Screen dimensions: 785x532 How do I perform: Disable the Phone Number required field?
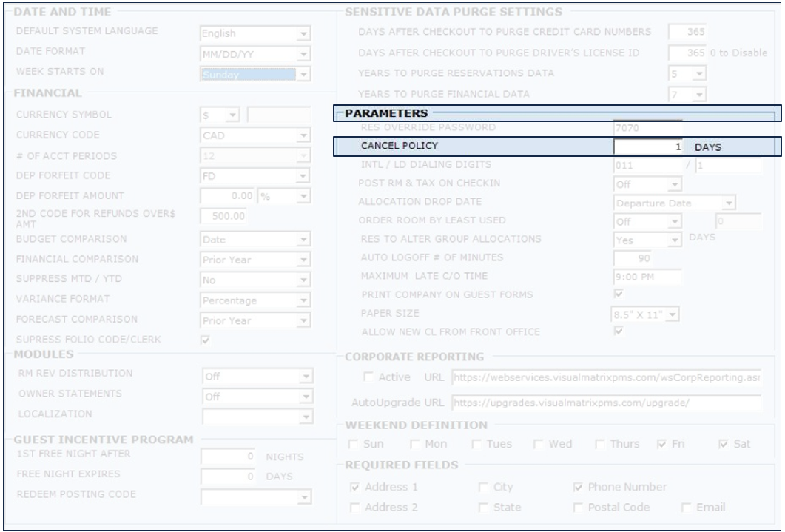579,488
